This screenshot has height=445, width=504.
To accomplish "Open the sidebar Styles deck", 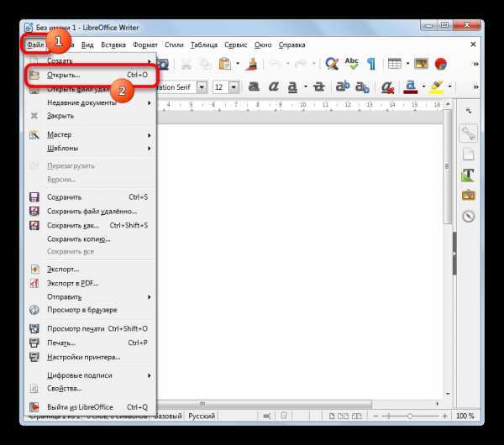I will coord(468,175).
